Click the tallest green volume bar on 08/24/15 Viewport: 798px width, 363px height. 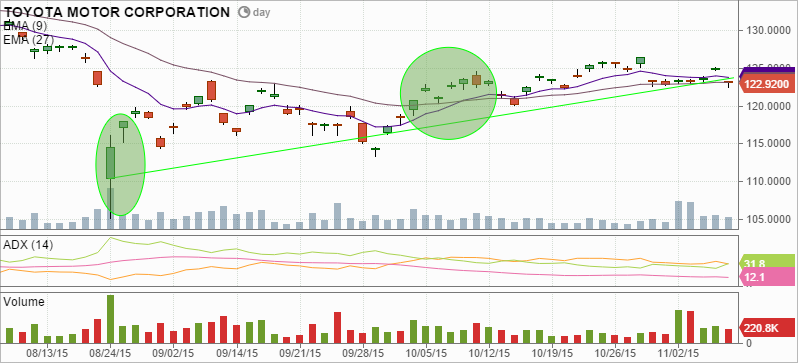[110, 319]
